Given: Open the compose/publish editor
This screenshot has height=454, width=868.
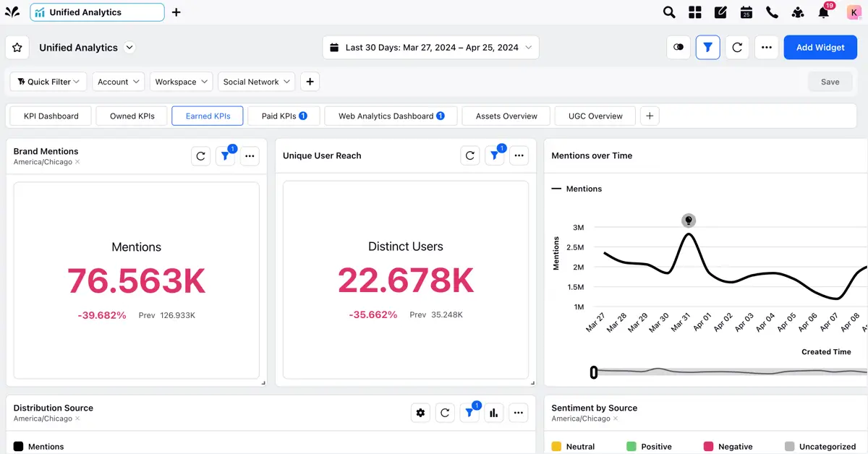Looking at the screenshot, I should (x=720, y=12).
